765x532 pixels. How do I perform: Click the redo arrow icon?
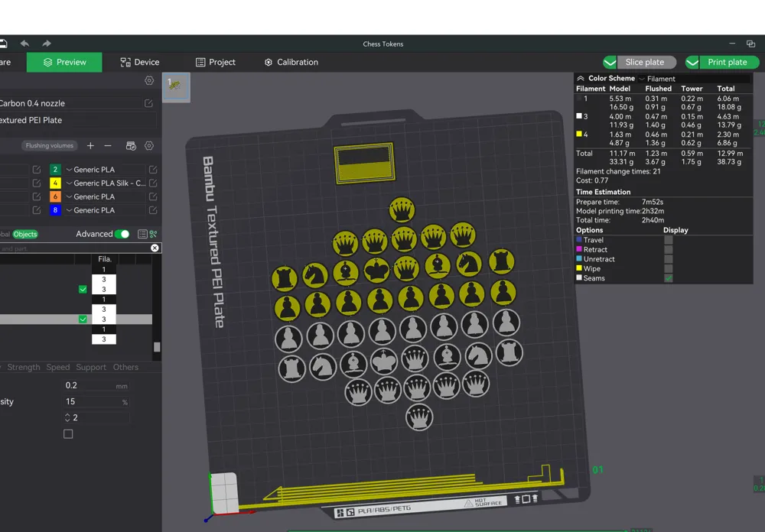coord(47,44)
